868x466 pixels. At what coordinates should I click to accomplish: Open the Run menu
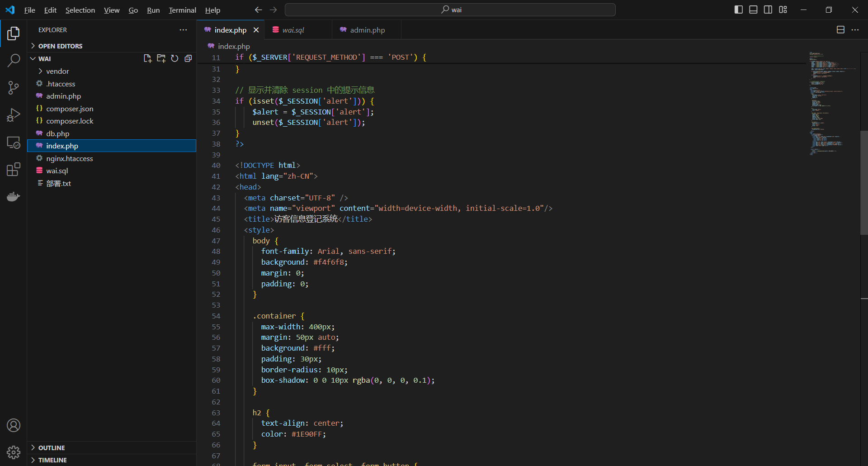click(153, 10)
